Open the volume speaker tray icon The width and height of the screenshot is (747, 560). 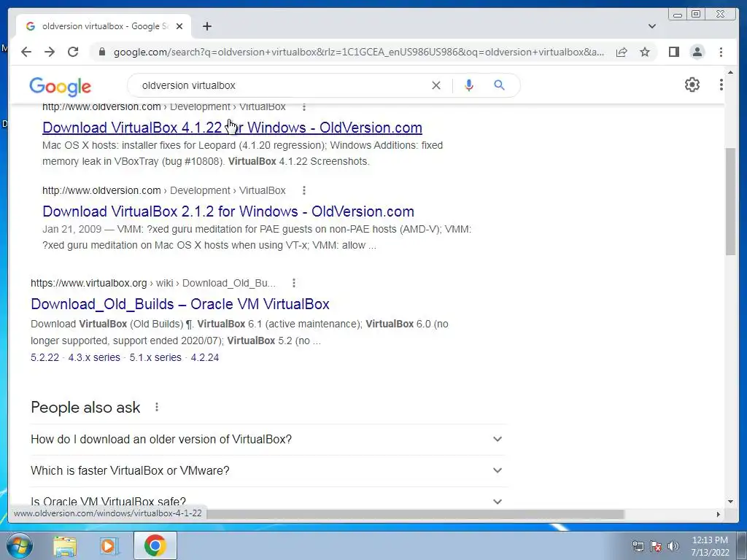(673, 546)
